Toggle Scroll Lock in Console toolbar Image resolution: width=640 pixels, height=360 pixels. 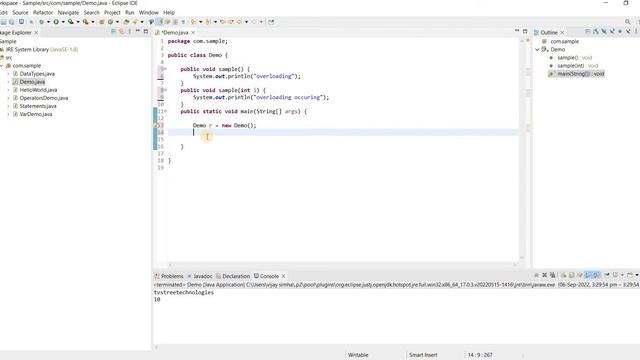tap(571, 275)
